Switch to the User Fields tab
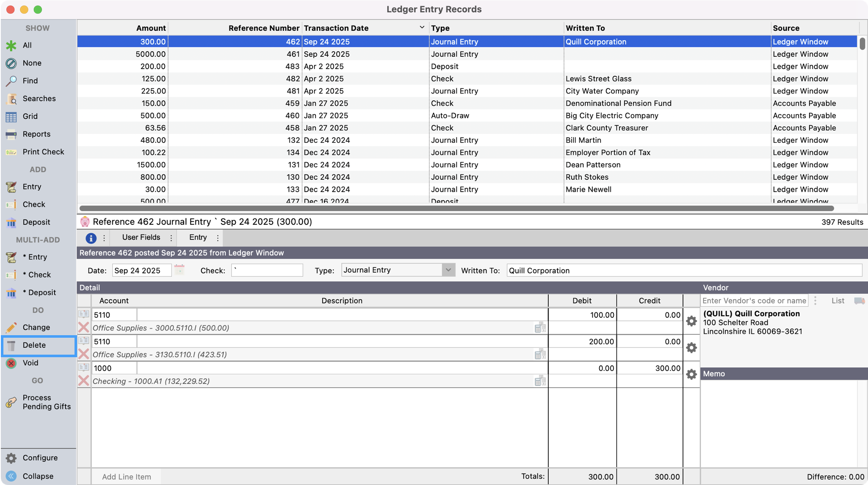Viewport: 868px width, 485px height. [141, 237]
